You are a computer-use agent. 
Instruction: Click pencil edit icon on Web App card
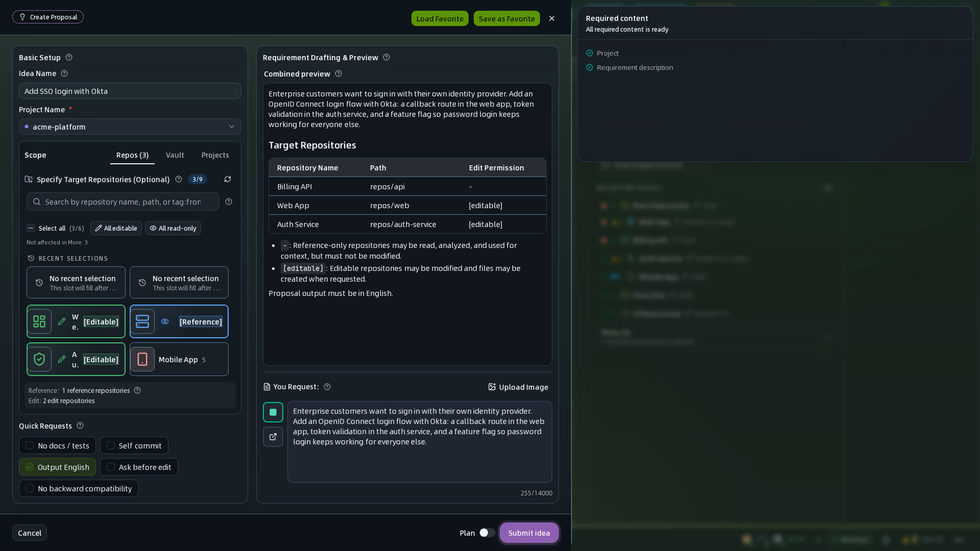point(62,321)
